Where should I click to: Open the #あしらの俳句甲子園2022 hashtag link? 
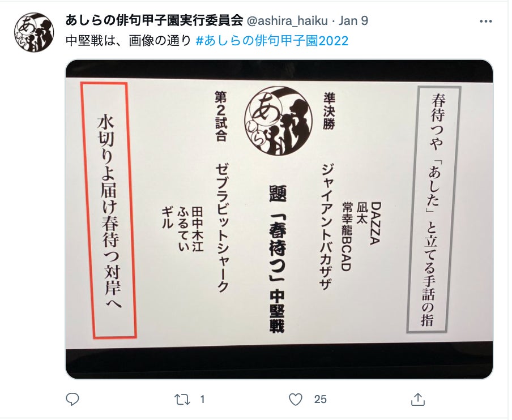click(272, 41)
